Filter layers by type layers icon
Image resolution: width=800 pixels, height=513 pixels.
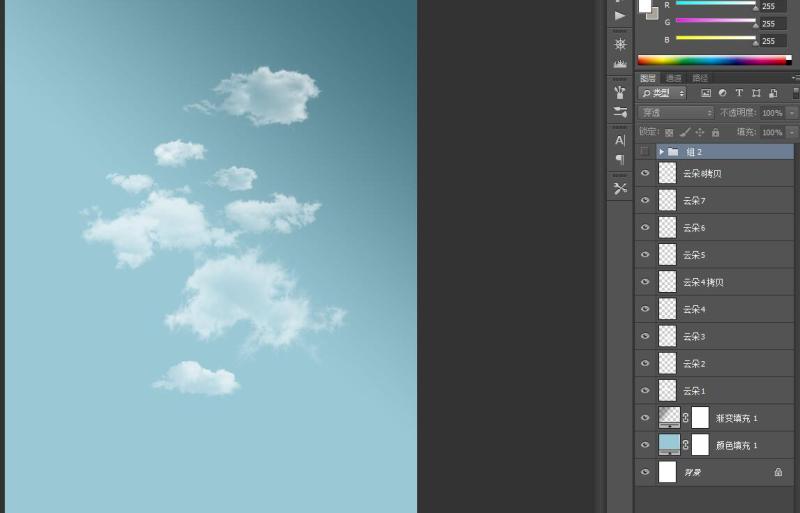[x=739, y=93]
